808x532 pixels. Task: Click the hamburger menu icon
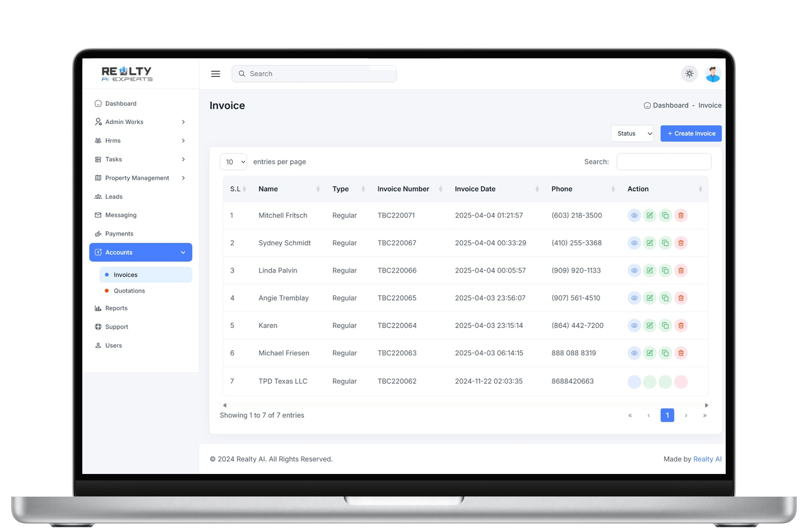click(216, 74)
